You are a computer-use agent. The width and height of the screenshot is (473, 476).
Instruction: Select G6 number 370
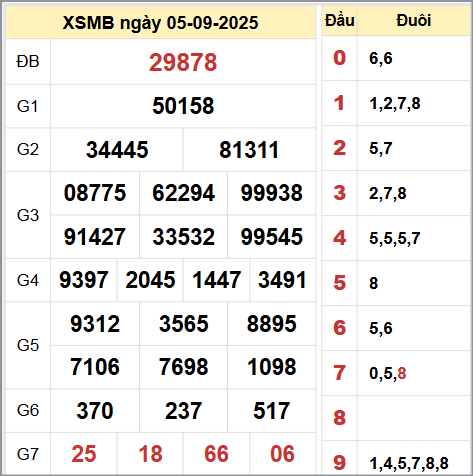click(95, 411)
